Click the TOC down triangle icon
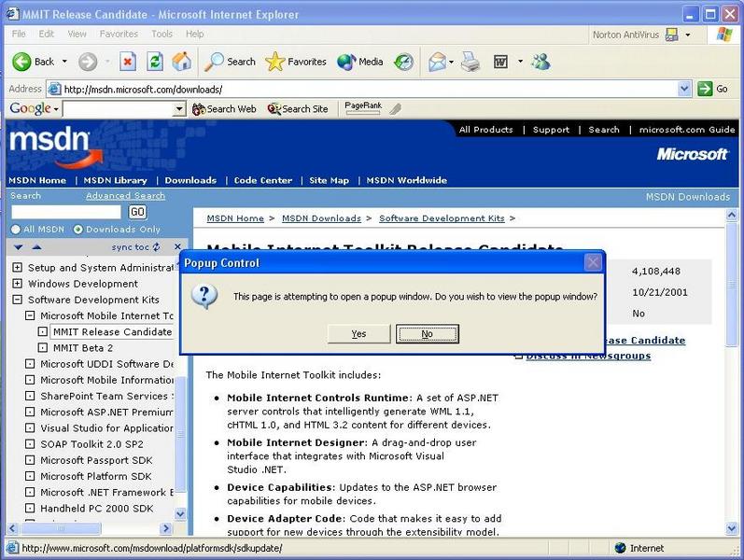This screenshot has width=744, height=560. [19, 247]
